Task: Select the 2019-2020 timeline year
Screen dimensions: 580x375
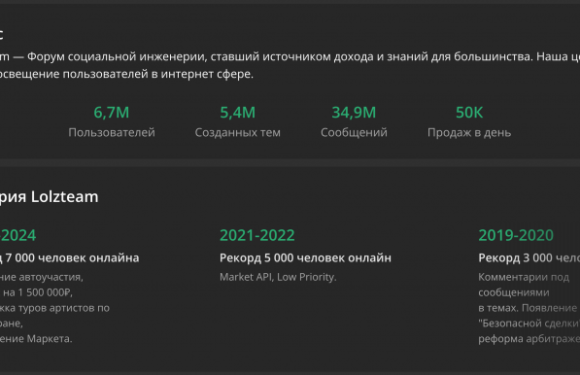Action: coord(516,235)
